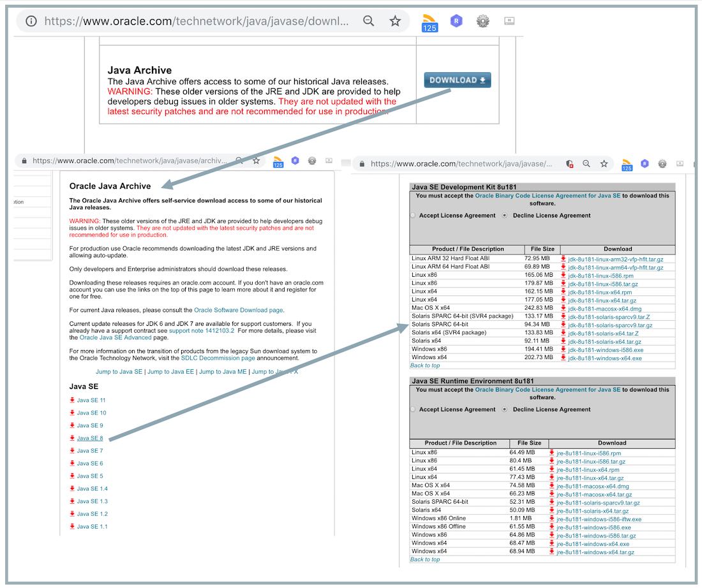Click blocked-content shield icon in download page address bar
702x588 pixels.
click(569, 164)
